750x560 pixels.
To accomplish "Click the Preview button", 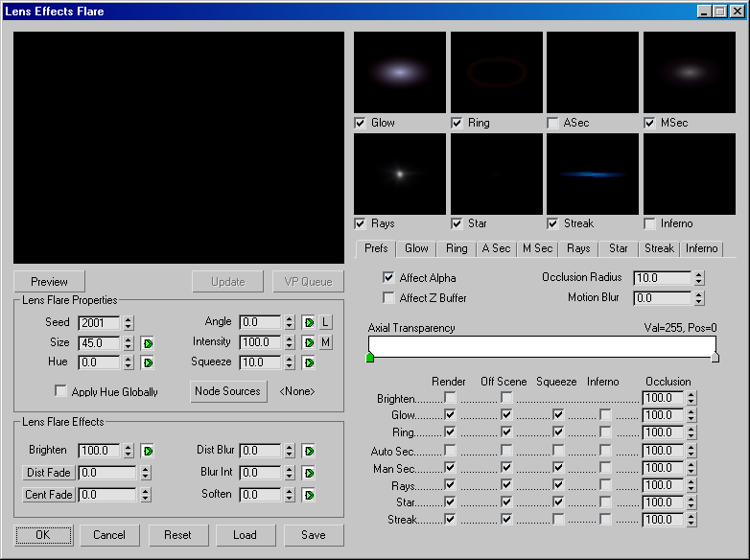I will pyautogui.click(x=49, y=282).
